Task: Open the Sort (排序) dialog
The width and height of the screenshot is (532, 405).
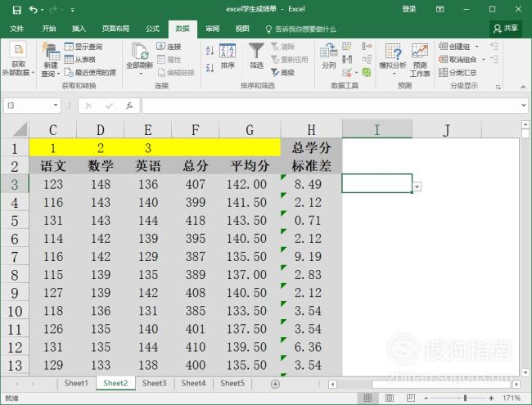Action: coord(228,56)
